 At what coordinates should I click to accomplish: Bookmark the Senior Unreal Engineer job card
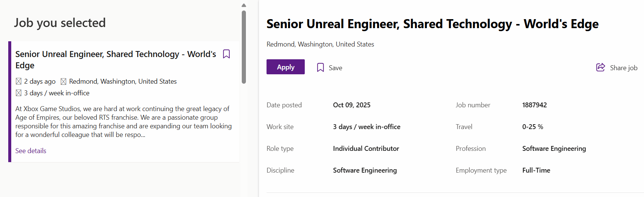point(226,54)
